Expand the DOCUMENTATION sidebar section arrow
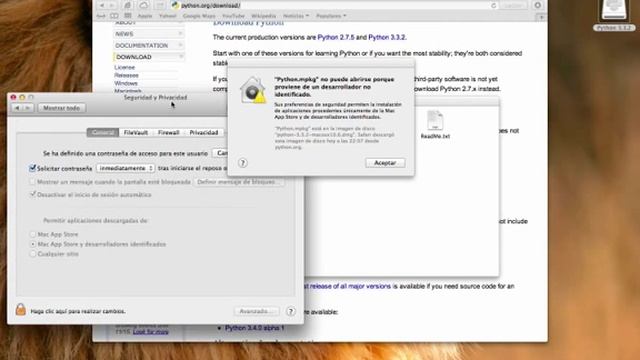The image size is (640, 360). tap(180, 45)
